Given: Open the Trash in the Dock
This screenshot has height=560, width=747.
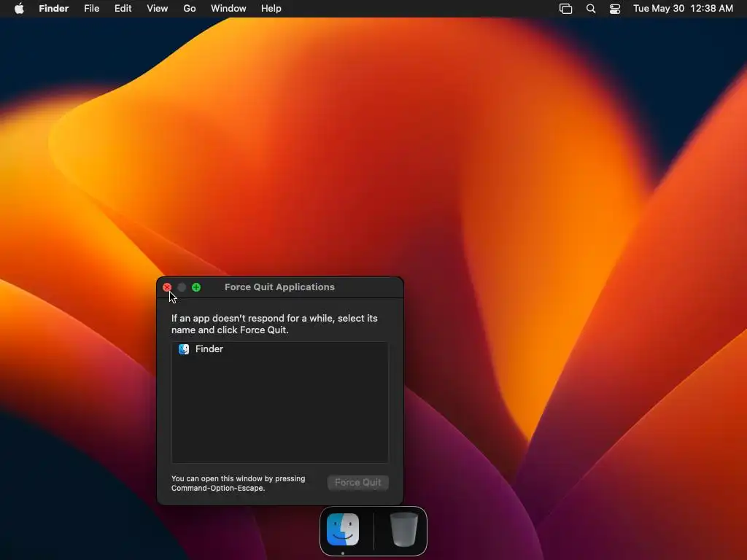Looking at the screenshot, I should pos(404,529).
